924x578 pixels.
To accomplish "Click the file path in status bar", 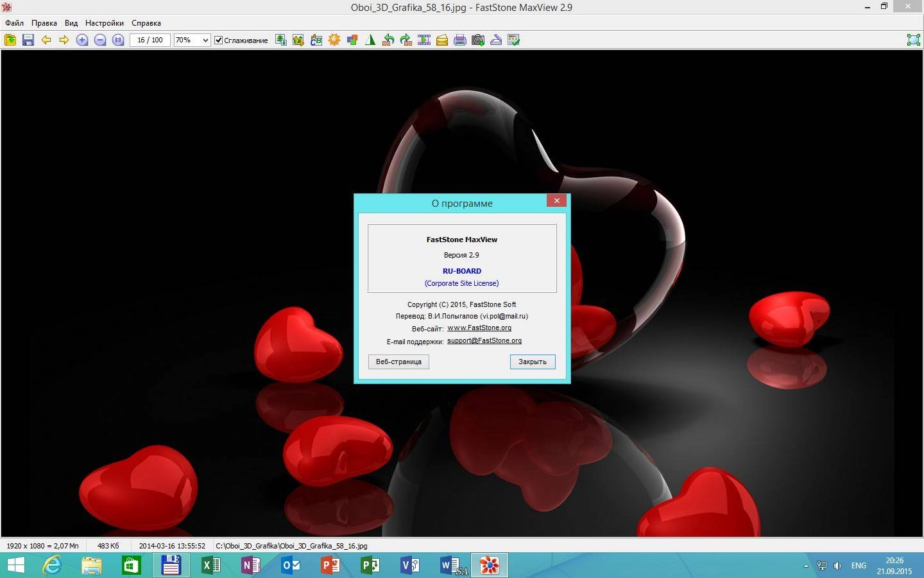I will click(x=291, y=546).
